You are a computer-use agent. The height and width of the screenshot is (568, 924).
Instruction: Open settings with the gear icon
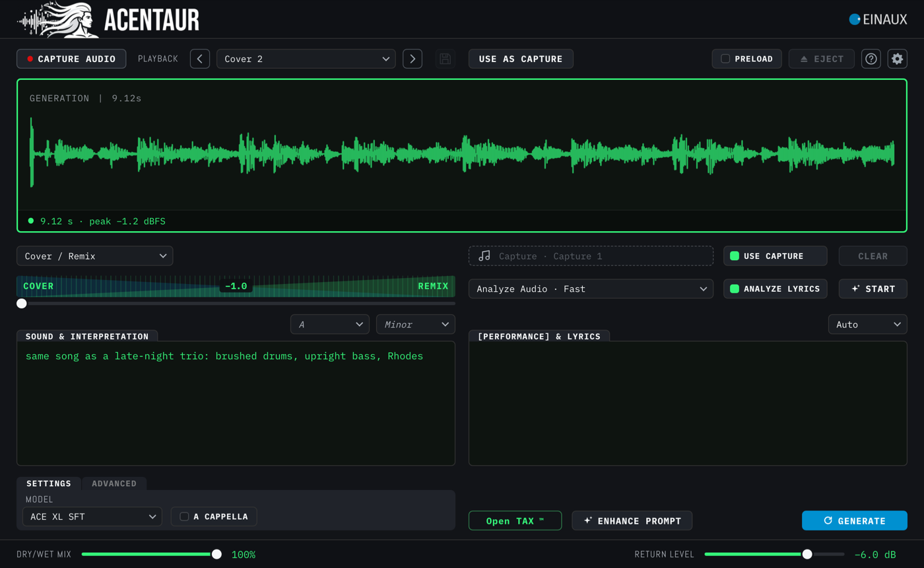pos(898,59)
